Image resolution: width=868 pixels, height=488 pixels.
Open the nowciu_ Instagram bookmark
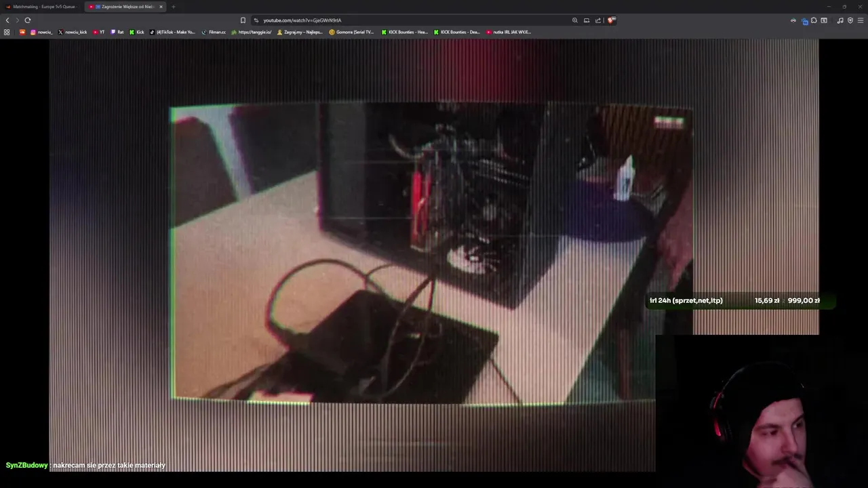[x=41, y=32]
